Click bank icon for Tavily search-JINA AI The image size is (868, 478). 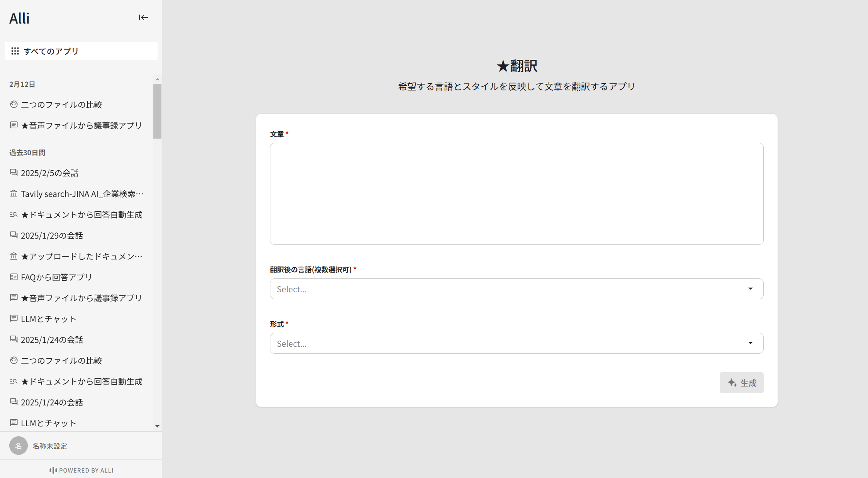click(14, 193)
